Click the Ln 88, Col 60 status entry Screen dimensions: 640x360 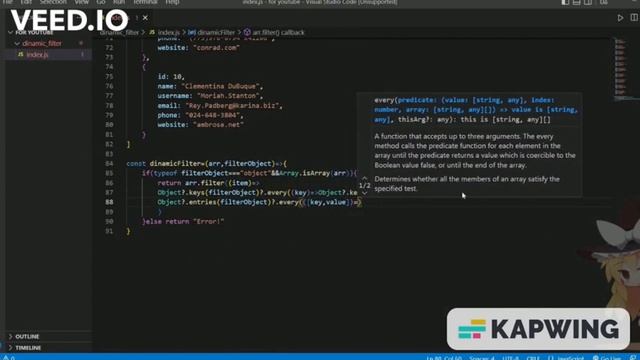click(x=444, y=358)
